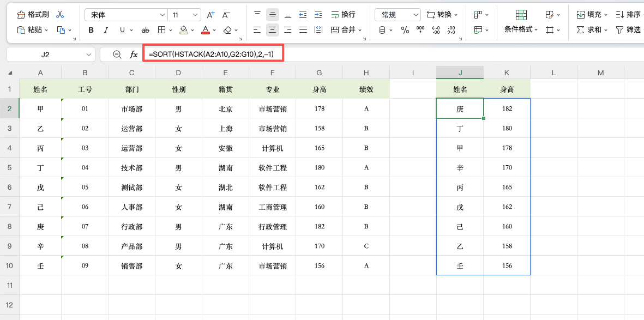Click the decrease decimal places icon
Viewport: 644px width, 320px height.
[452, 30]
